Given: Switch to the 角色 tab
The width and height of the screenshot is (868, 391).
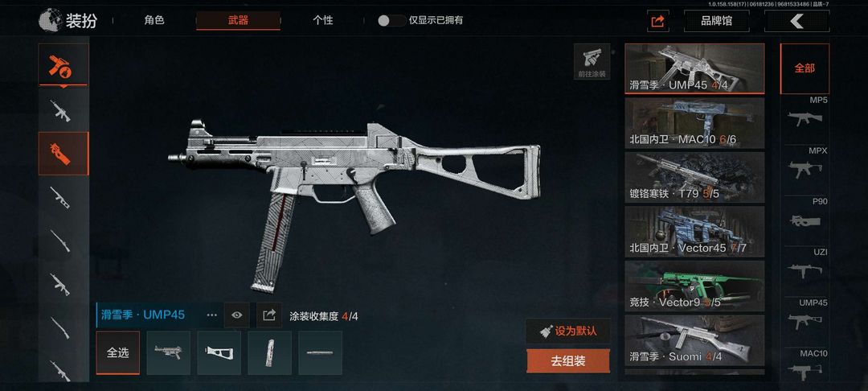Looking at the screenshot, I should point(154,20).
